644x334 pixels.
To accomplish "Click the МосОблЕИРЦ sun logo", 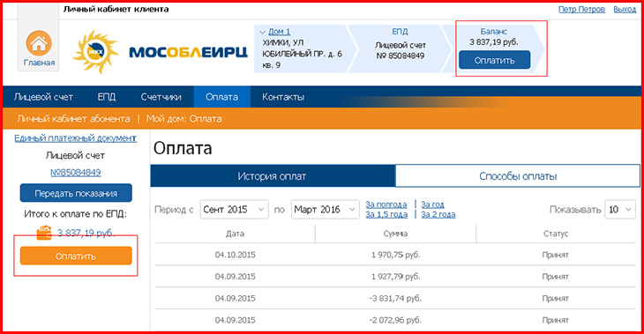I will point(95,52).
